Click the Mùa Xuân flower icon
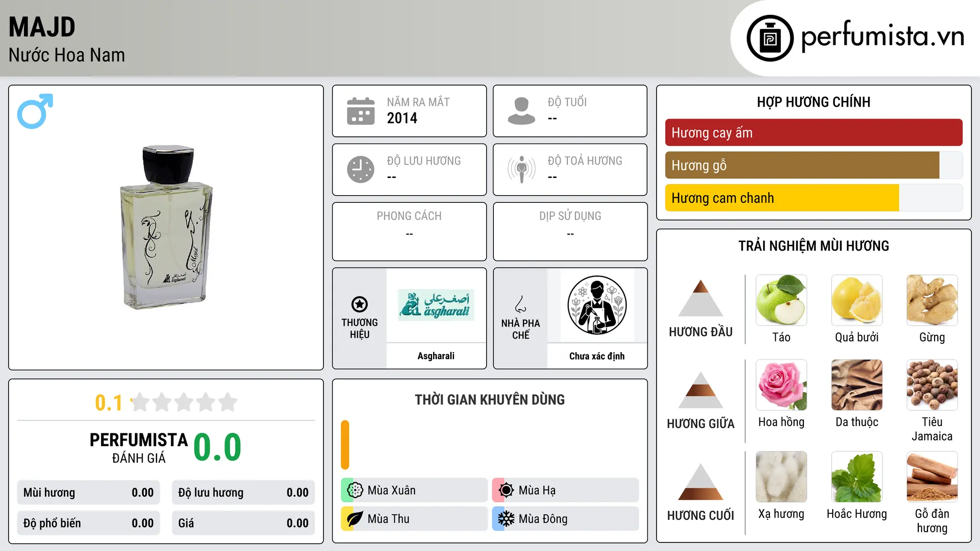The image size is (980, 551). (355, 490)
